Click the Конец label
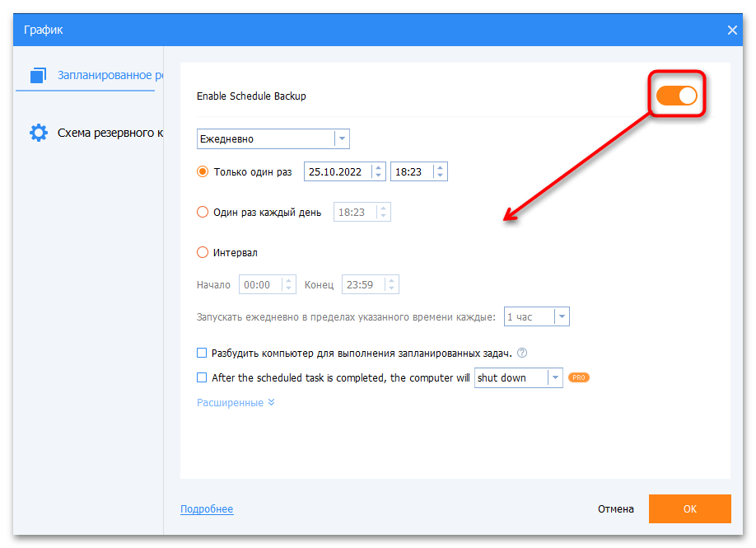This screenshot has width=756, height=548. [x=320, y=285]
